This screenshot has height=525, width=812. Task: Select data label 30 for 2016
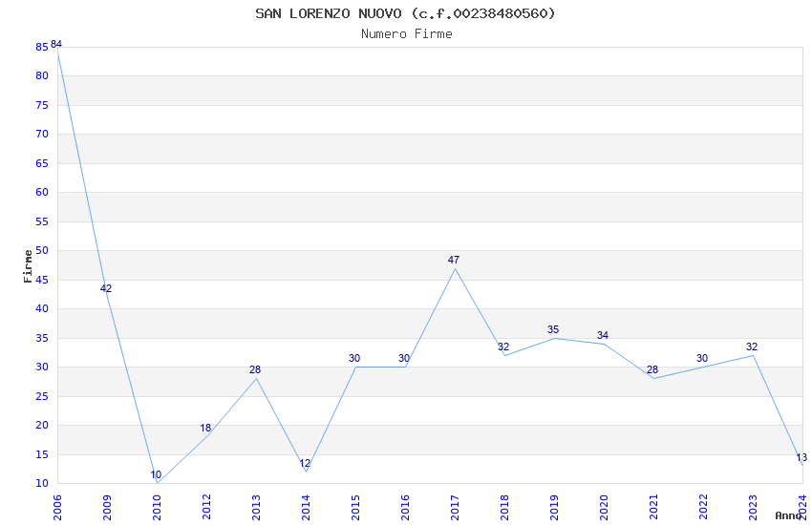pos(404,359)
